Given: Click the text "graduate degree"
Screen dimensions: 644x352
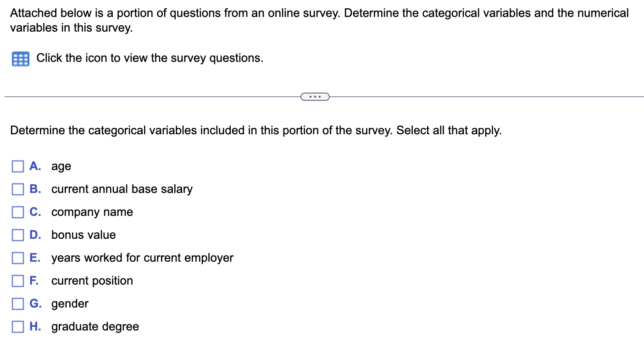Looking at the screenshot, I should [95, 326].
